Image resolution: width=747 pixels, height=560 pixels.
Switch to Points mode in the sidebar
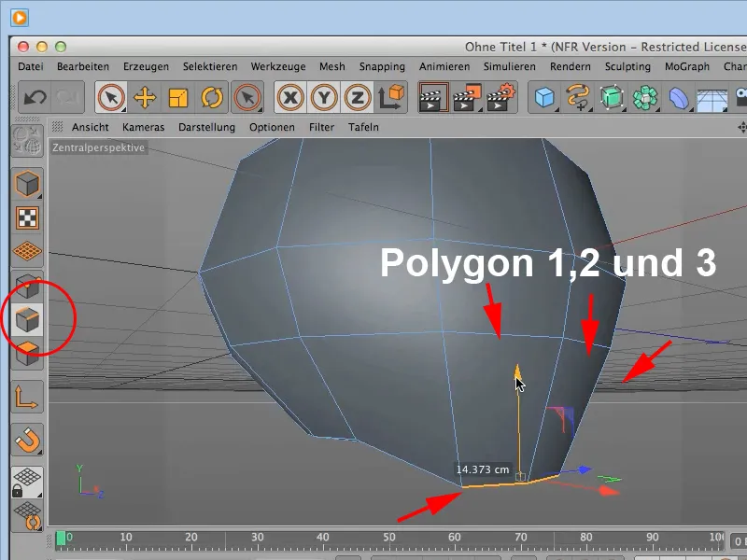[x=28, y=287]
